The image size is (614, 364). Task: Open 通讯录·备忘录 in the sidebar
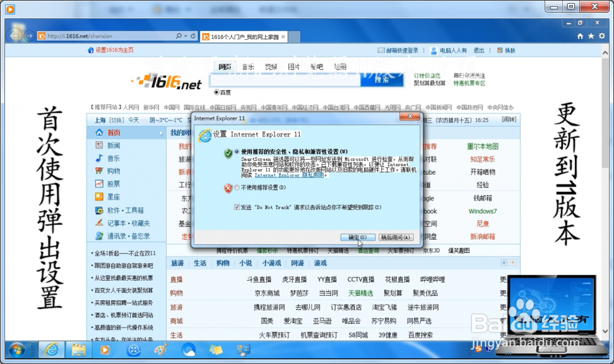(x=129, y=236)
